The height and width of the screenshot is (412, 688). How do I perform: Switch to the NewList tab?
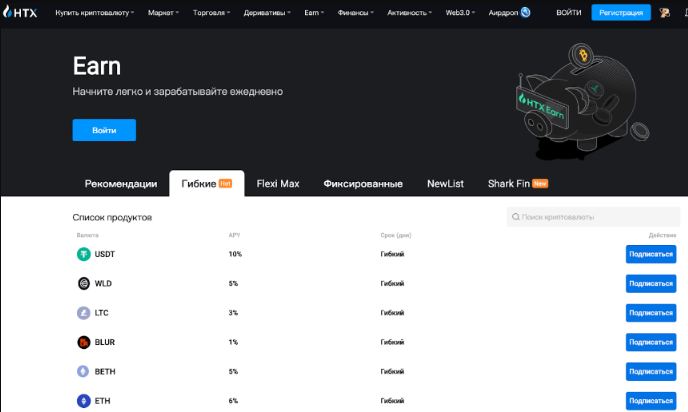point(445,184)
